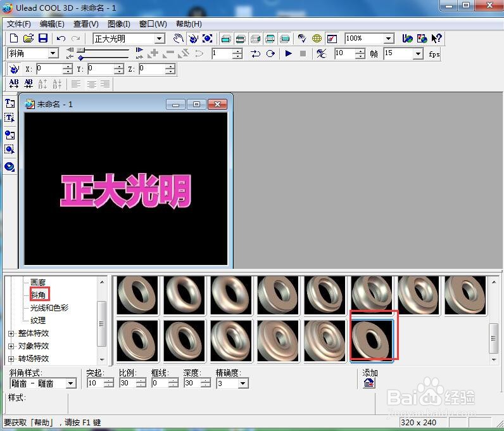Viewport: 504px width, 431px height.
Task: Open the View menu 查看(V)
Action: [x=86, y=24]
